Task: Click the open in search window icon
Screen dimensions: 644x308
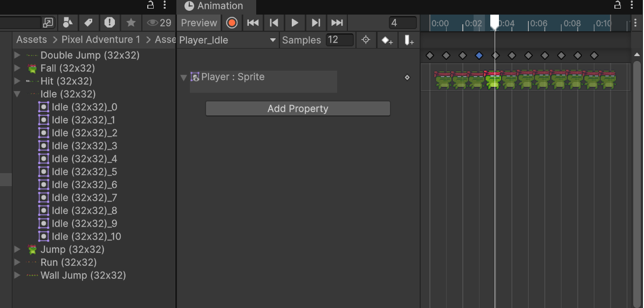Action: pos(48,23)
